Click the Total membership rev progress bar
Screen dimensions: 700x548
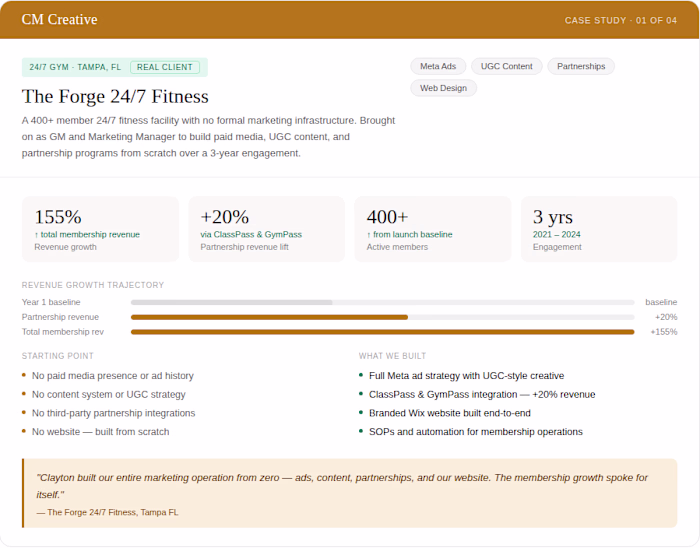[x=383, y=332]
